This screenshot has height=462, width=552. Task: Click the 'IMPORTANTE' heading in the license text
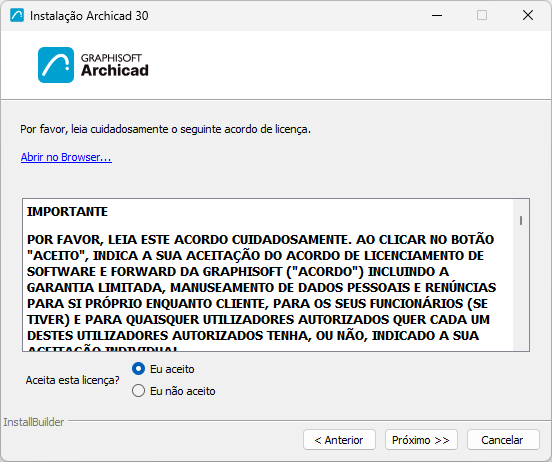(x=67, y=212)
